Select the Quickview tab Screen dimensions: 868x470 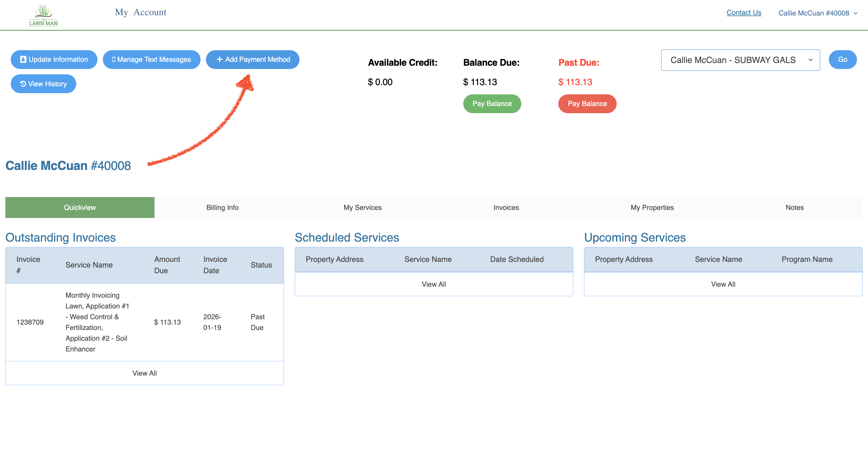point(80,208)
